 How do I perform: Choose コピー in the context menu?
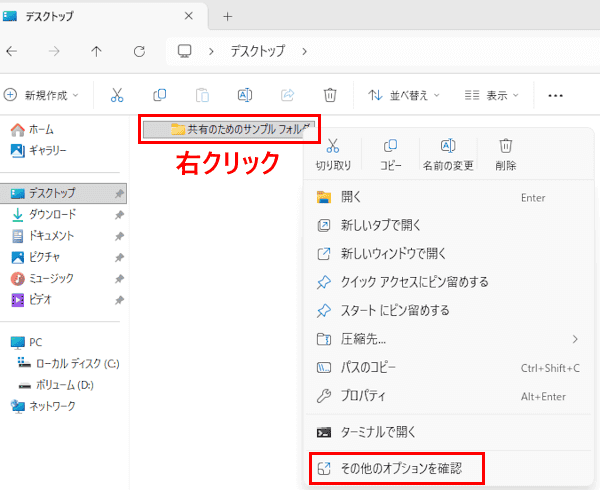[x=391, y=155]
